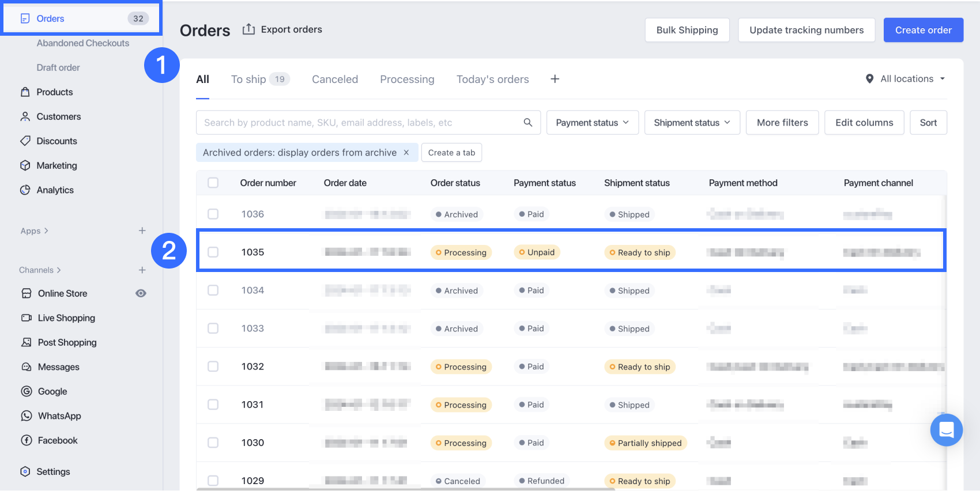Click the Export orders upload icon
Viewport: 980px width, 491px height.
pos(248,29)
